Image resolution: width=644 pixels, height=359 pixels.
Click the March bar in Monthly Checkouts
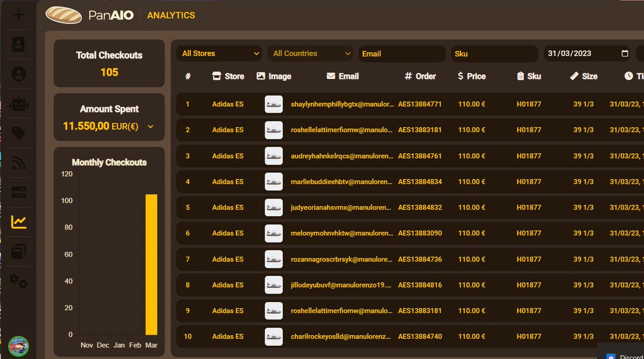(x=151, y=265)
